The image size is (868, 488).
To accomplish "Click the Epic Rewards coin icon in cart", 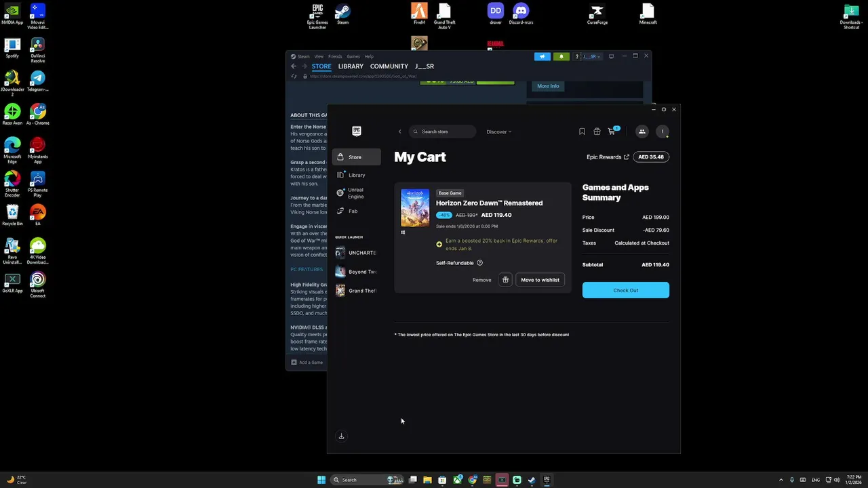I will tap(439, 244).
